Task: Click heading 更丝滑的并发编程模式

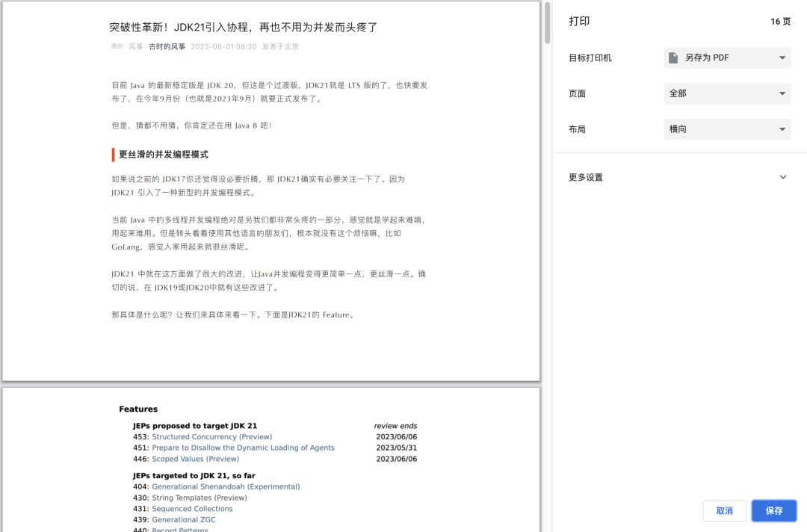Action: [x=164, y=155]
